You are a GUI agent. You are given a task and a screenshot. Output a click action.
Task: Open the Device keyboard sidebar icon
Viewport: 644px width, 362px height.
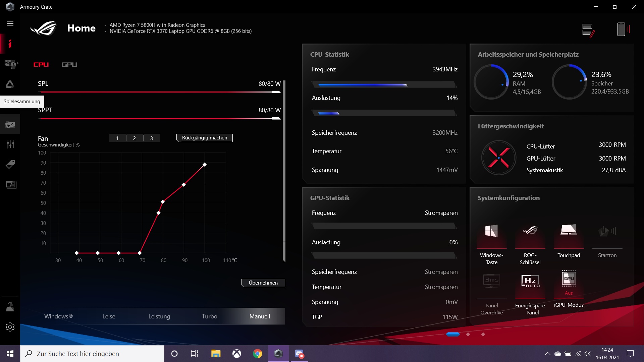(11, 64)
